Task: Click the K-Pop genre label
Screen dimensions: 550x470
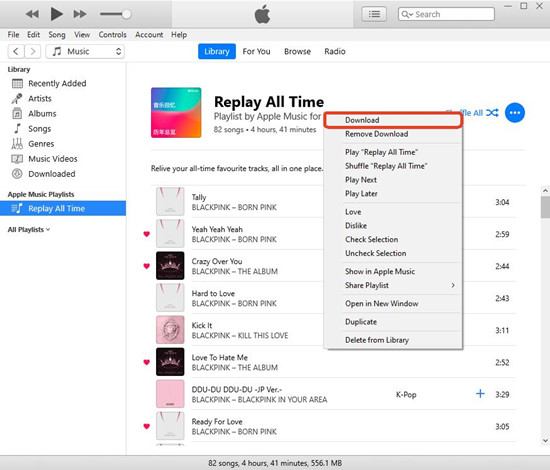Action: (406, 395)
